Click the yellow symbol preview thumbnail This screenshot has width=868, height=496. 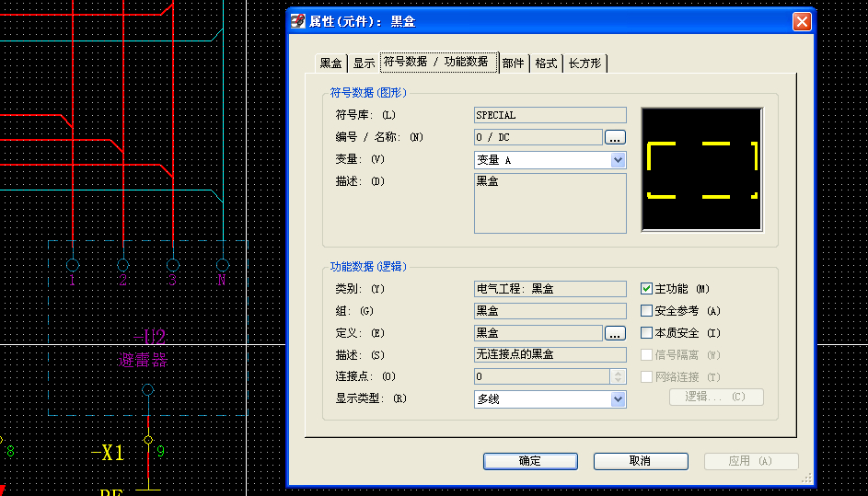point(702,169)
